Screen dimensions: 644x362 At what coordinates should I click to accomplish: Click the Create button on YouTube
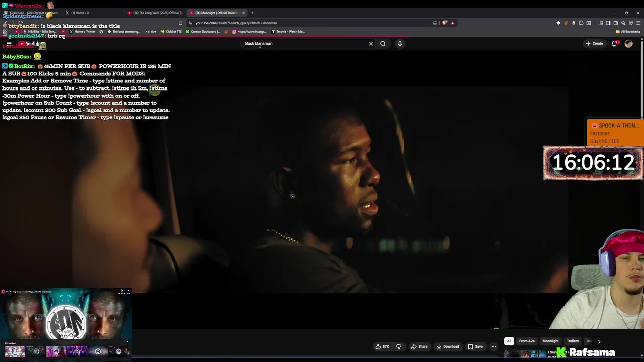594,43
